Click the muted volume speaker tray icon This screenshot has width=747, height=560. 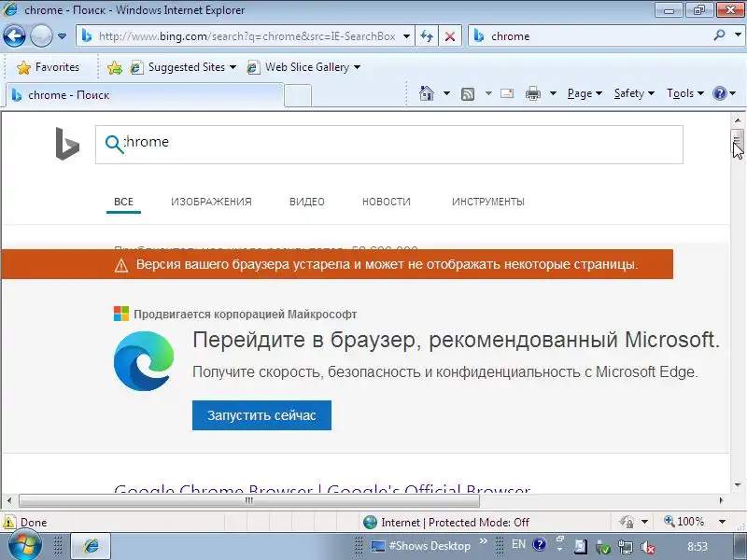(647, 547)
